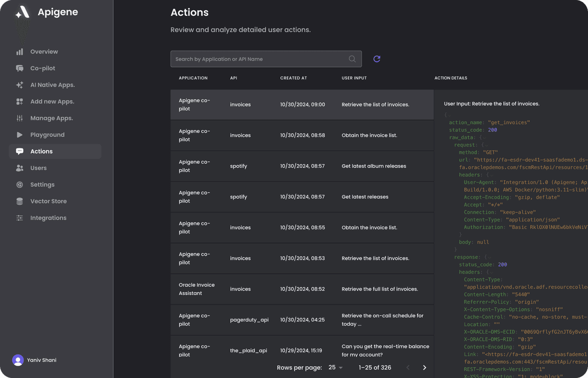The image size is (588, 378).
Task: Click the '1–25 of 326' pagination text
Action: tap(375, 368)
